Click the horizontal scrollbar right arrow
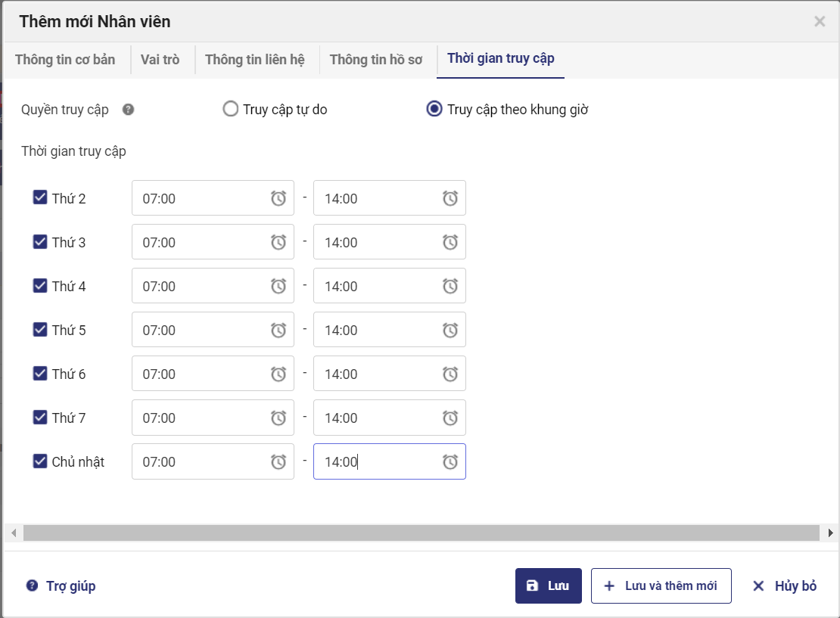The width and height of the screenshot is (840, 618). point(831,533)
